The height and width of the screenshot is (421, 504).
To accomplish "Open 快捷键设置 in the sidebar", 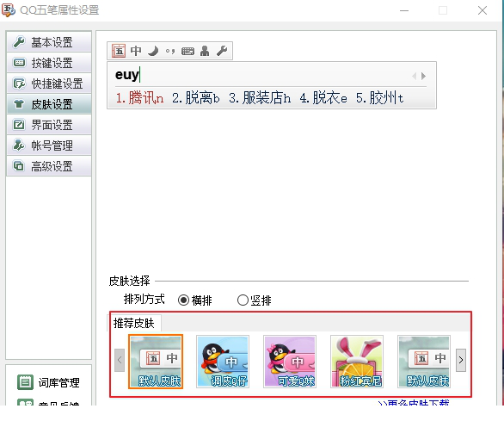I will coord(49,84).
